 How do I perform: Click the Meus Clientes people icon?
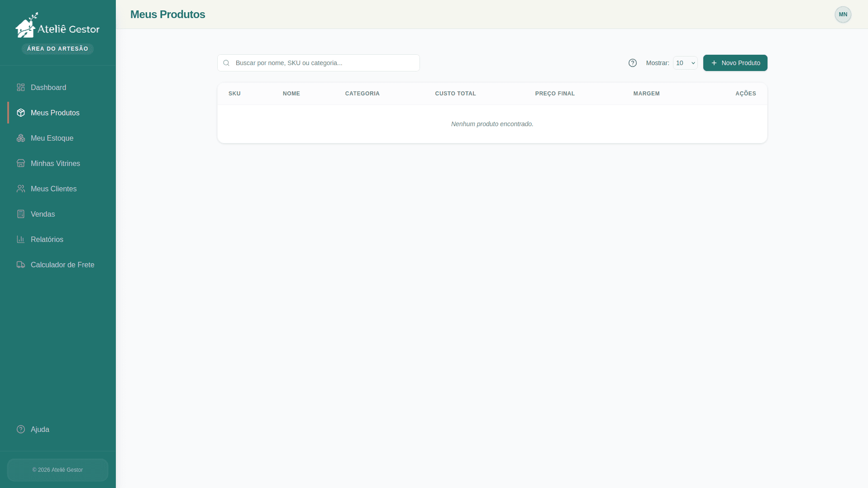(x=21, y=189)
